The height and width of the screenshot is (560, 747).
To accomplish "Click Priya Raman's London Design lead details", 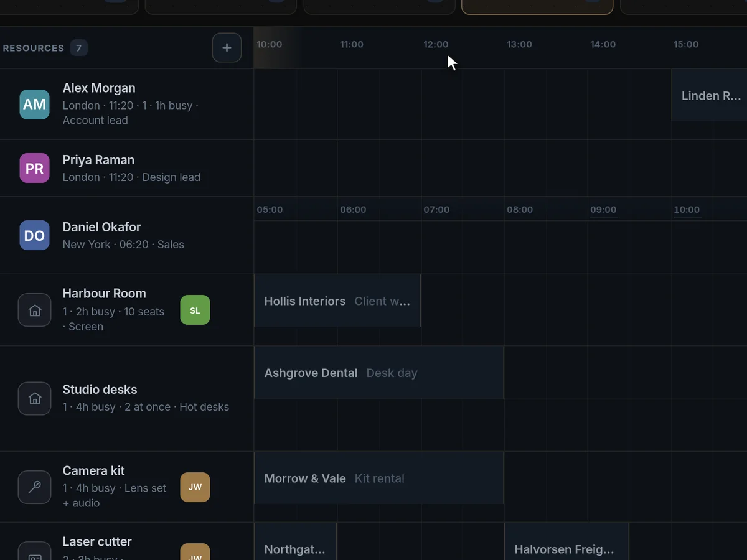I will click(x=131, y=177).
